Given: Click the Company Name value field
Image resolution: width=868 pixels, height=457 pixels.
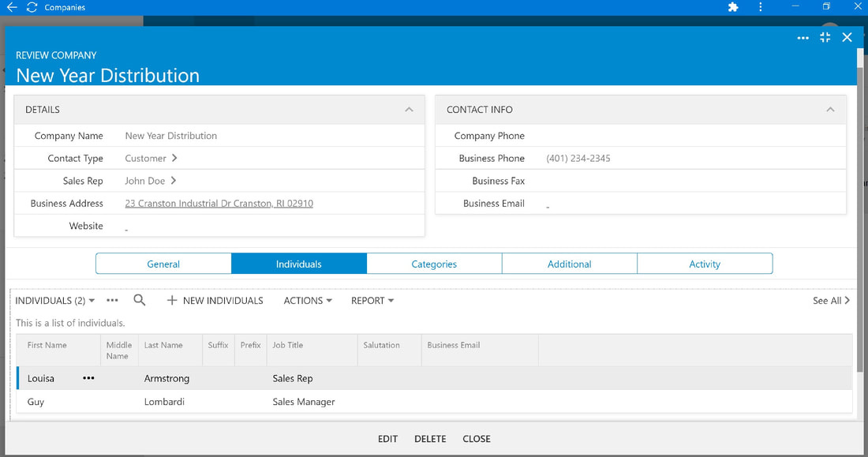Looking at the screenshot, I should 171,136.
